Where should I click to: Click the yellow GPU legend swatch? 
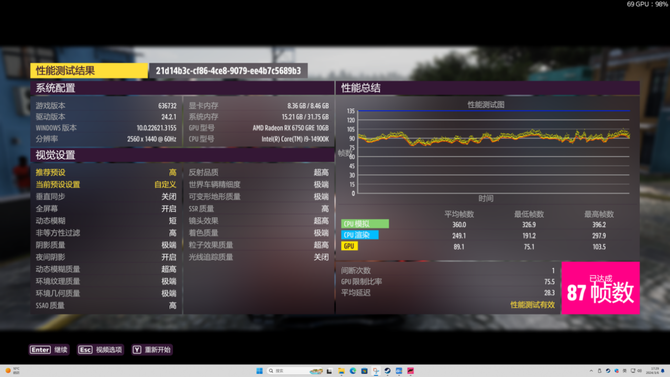(350, 246)
